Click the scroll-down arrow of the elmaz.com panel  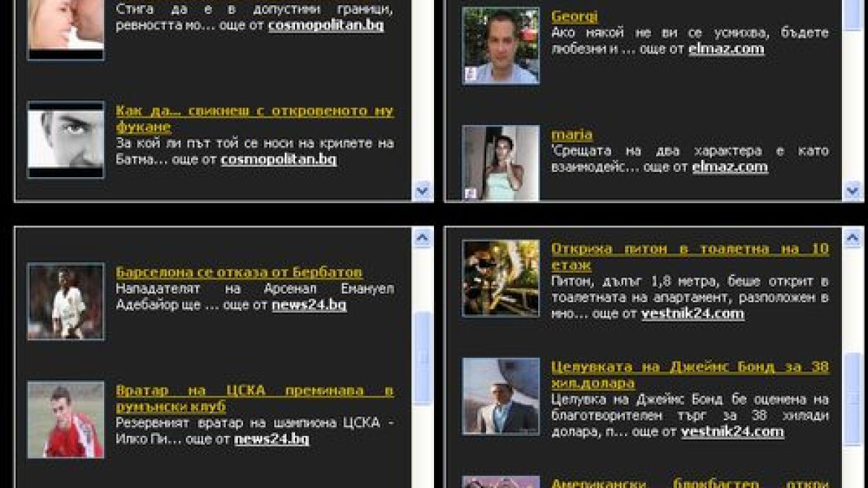pyautogui.click(x=854, y=190)
